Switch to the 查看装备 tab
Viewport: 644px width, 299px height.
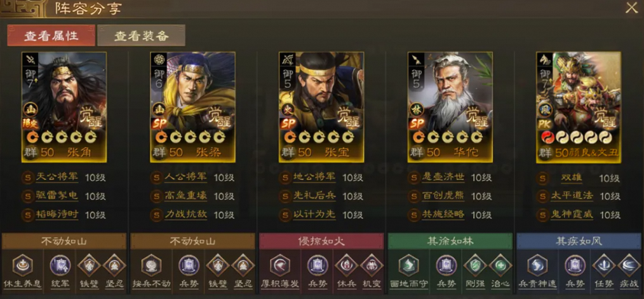pyautogui.click(x=141, y=36)
